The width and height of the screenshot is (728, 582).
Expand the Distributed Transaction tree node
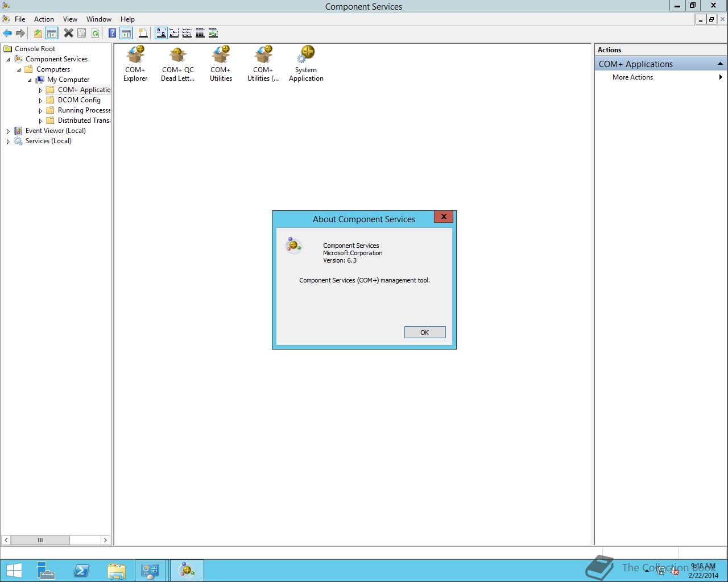pos(40,120)
